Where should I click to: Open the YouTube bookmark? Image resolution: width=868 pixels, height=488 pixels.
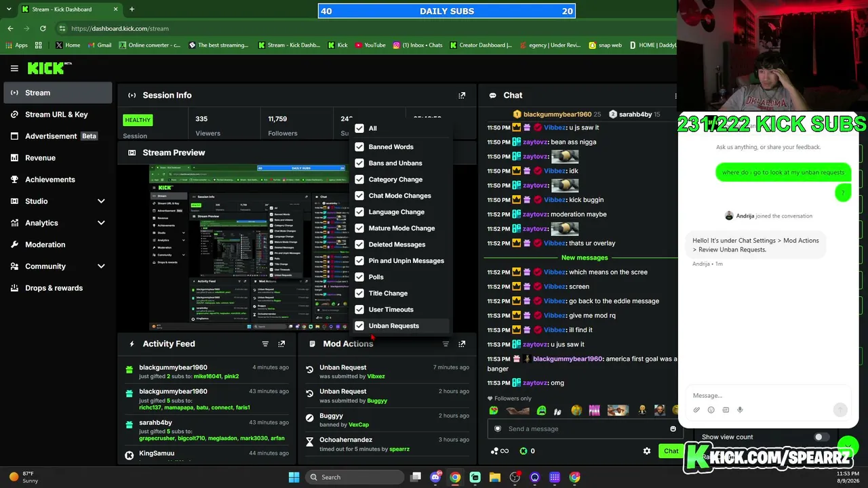(370, 45)
